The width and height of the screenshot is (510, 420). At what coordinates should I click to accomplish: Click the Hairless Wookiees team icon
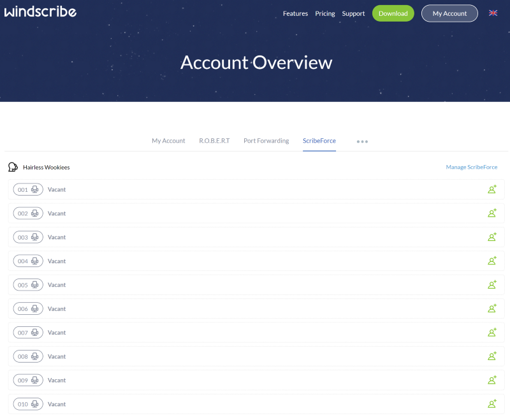(x=13, y=167)
